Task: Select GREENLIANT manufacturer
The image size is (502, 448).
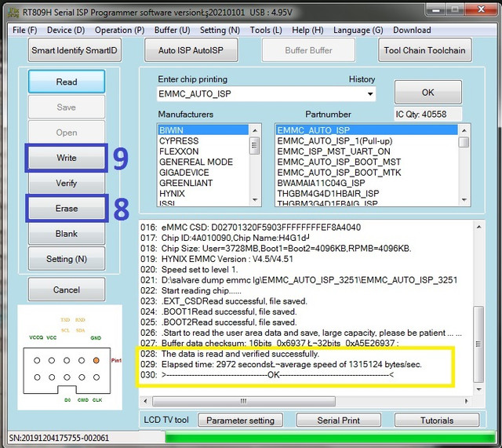Action: [x=203, y=183]
